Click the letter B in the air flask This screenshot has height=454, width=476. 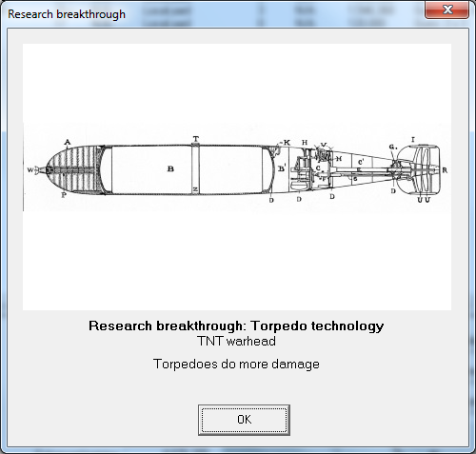(170, 168)
